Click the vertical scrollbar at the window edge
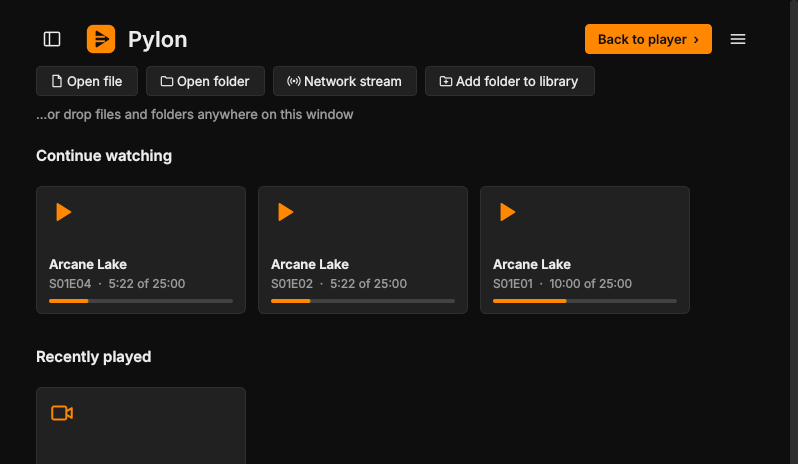Image resolution: width=798 pixels, height=464 pixels. point(794,232)
